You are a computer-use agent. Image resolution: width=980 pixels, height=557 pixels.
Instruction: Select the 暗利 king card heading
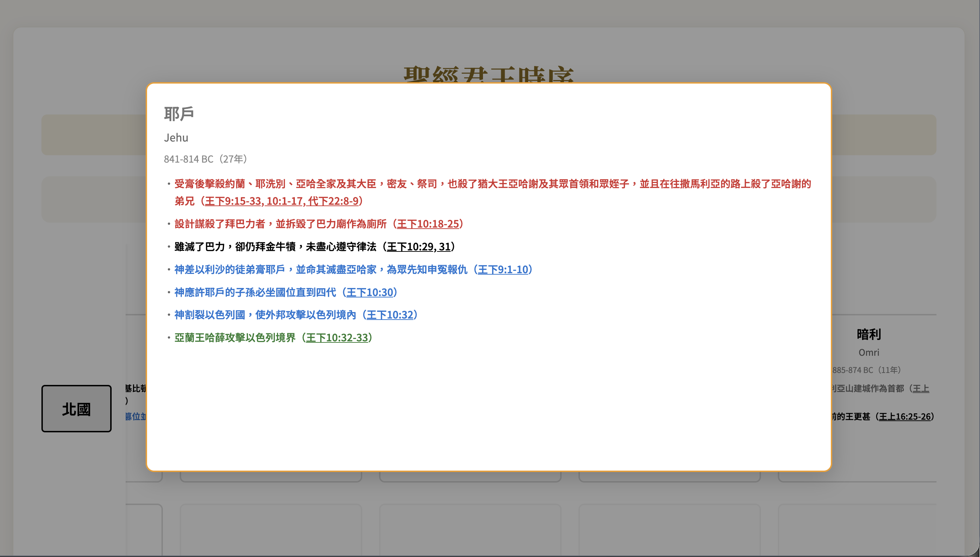[x=868, y=334]
